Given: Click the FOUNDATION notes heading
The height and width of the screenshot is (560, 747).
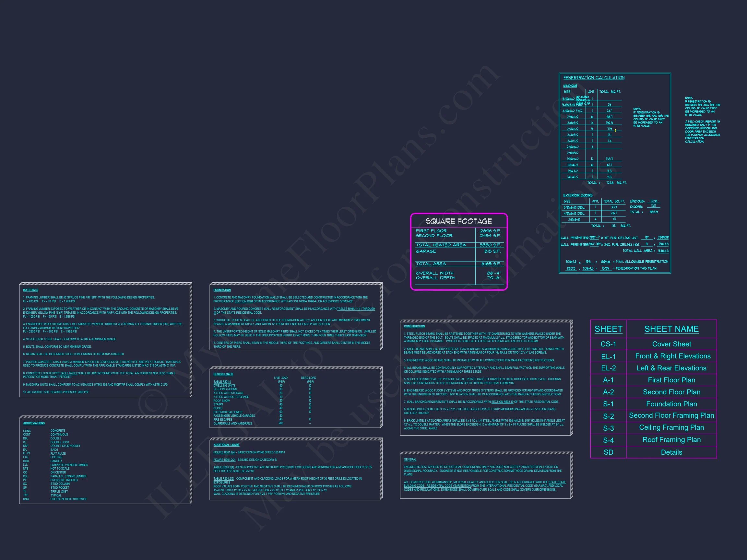Looking at the screenshot, I should [x=222, y=290].
